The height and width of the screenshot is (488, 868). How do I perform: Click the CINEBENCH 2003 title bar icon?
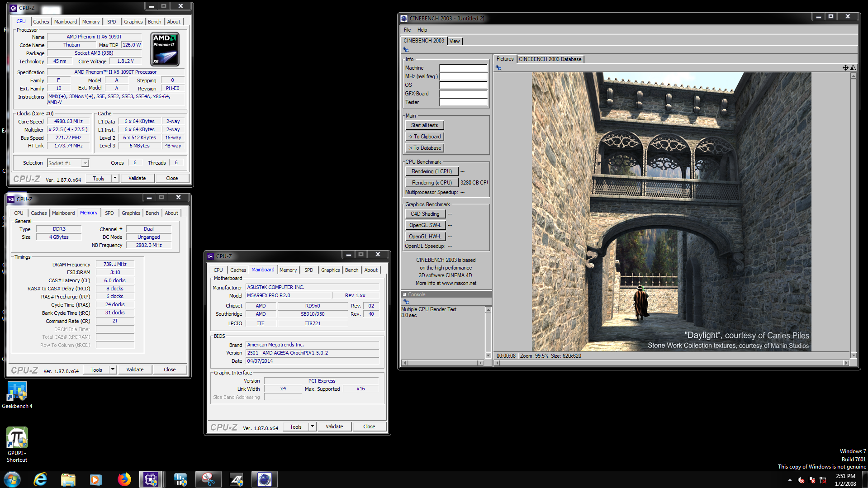(x=404, y=19)
